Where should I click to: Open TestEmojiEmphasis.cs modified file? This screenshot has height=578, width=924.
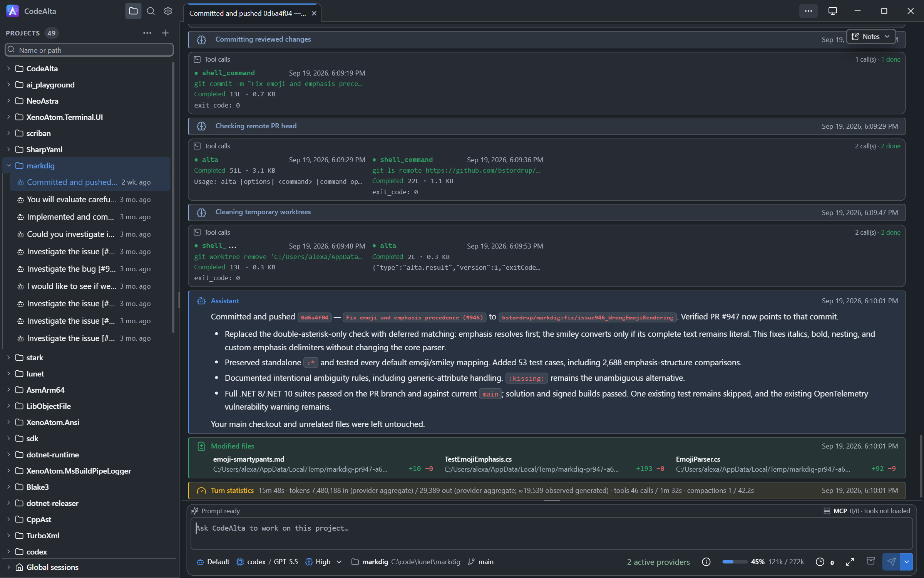pos(554,464)
